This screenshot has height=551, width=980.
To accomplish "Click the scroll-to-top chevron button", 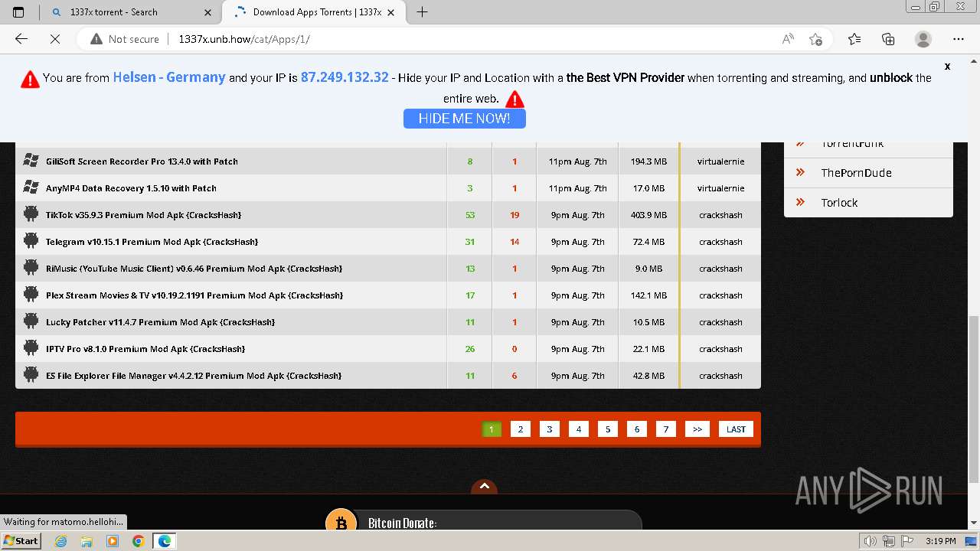I will [484, 487].
